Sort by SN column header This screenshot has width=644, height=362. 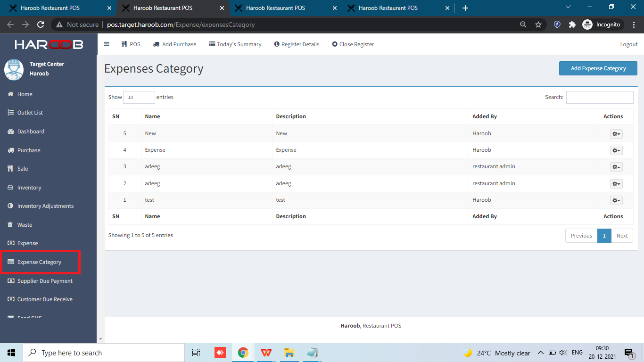[x=124, y=116]
